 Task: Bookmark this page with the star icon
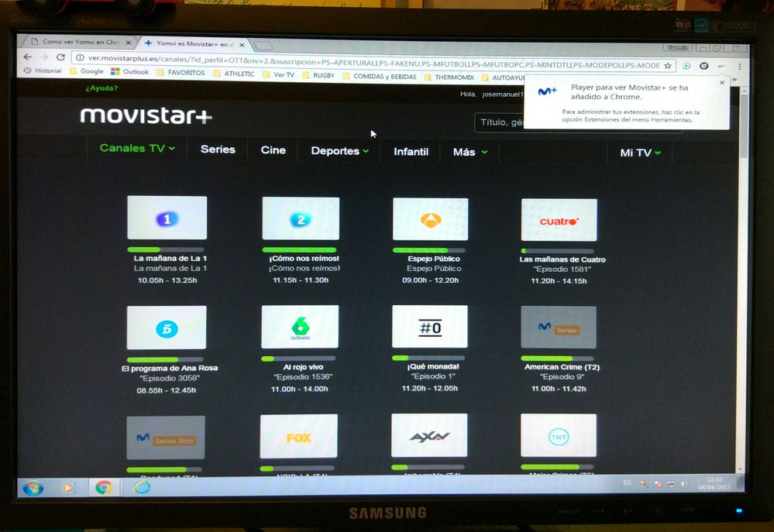(x=668, y=66)
